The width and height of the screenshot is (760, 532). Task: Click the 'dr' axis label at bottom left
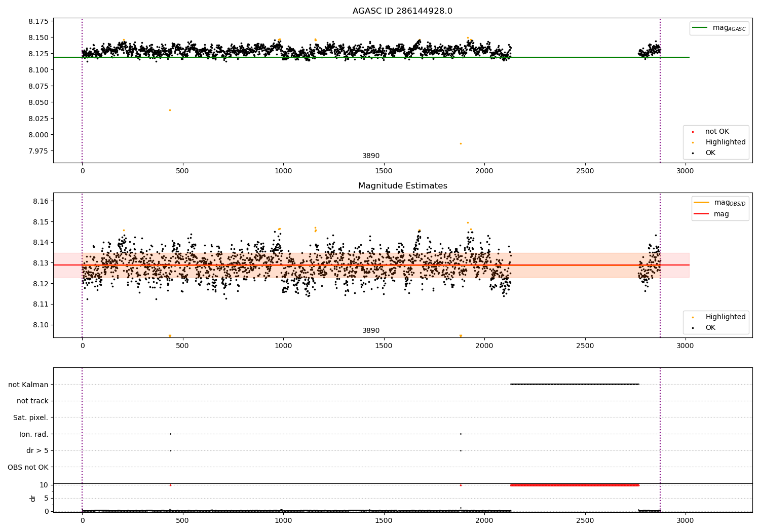point(33,498)
